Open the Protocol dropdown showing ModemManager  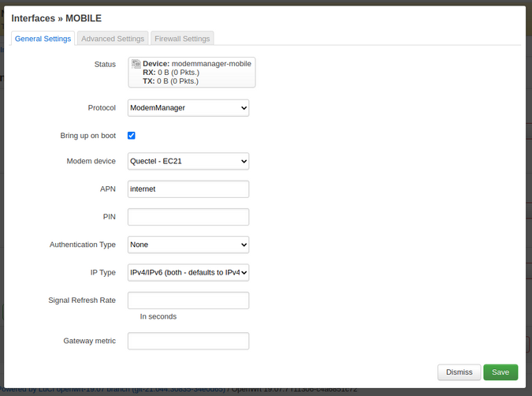coord(188,107)
